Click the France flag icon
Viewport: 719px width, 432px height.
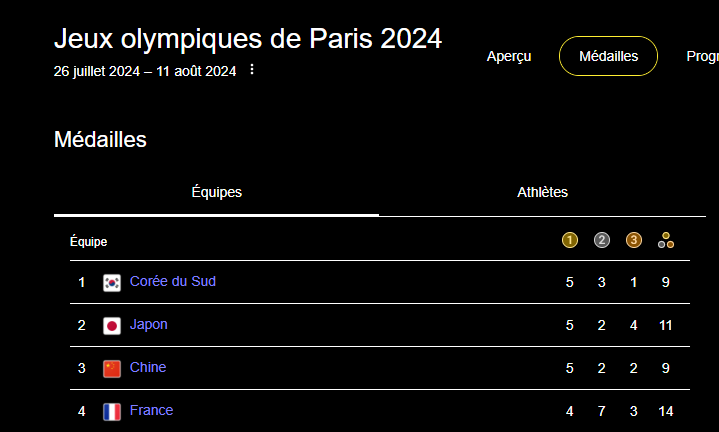112,412
